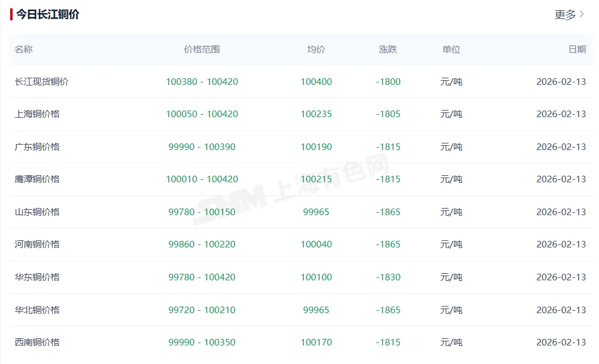Open 华北铜价格 row name
Viewport: 599px width, 364px height.
(37, 310)
